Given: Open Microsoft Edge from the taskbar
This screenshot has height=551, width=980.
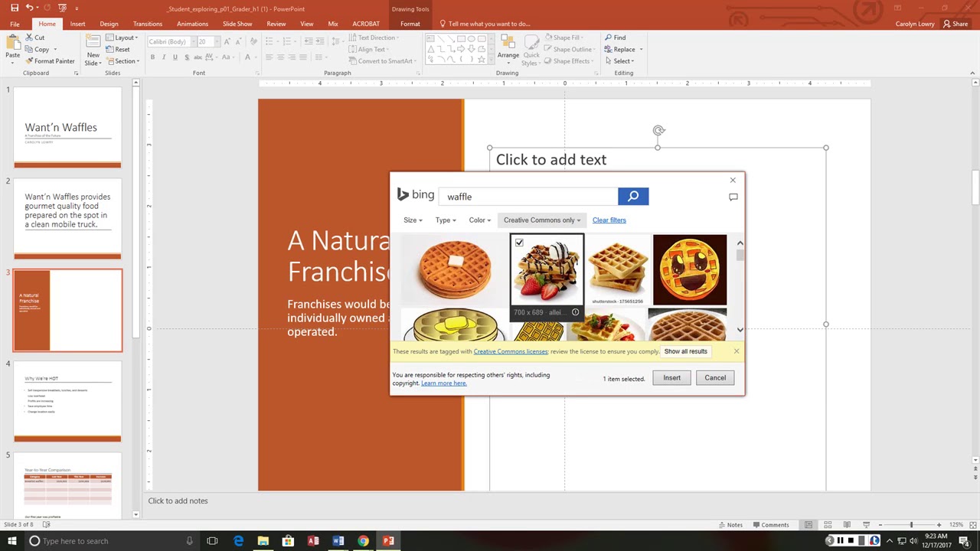Looking at the screenshot, I should point(238,541).
